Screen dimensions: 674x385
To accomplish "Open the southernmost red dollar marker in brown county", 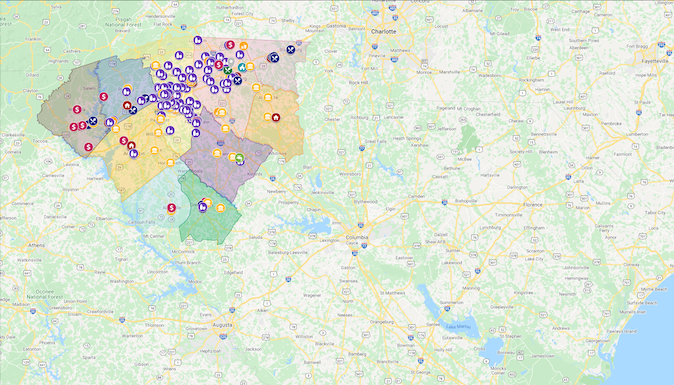I will [89, 147].
